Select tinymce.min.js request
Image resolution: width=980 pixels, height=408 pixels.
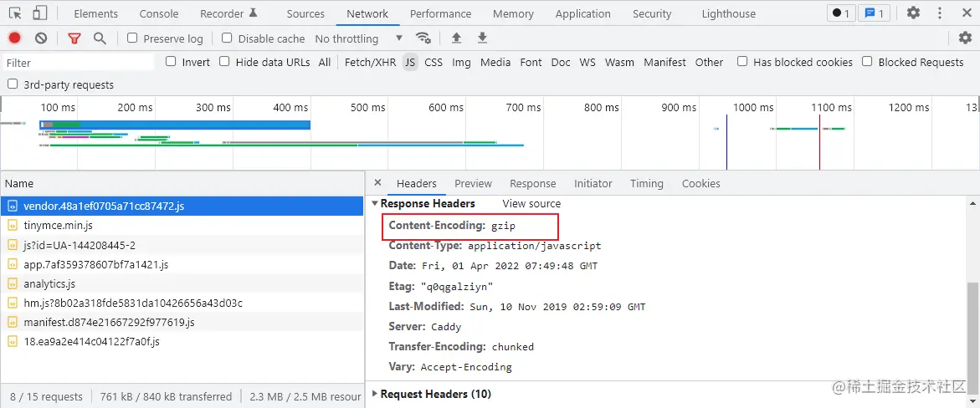coord(182,225)
